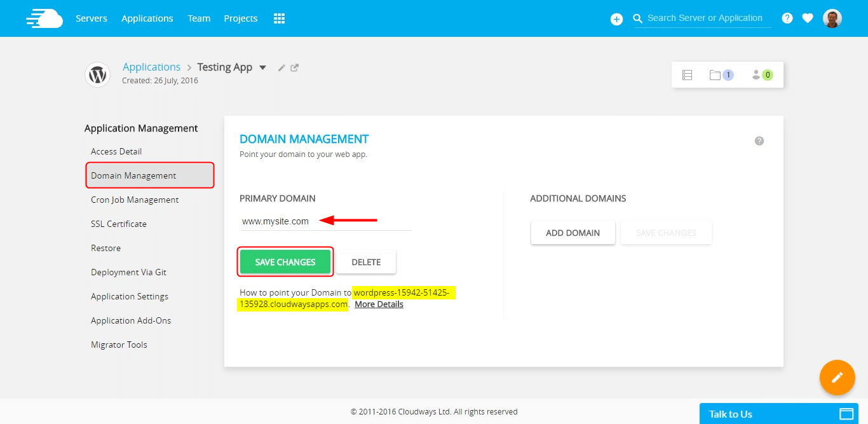Select Access Detail in sidebar

coord(116,151)
